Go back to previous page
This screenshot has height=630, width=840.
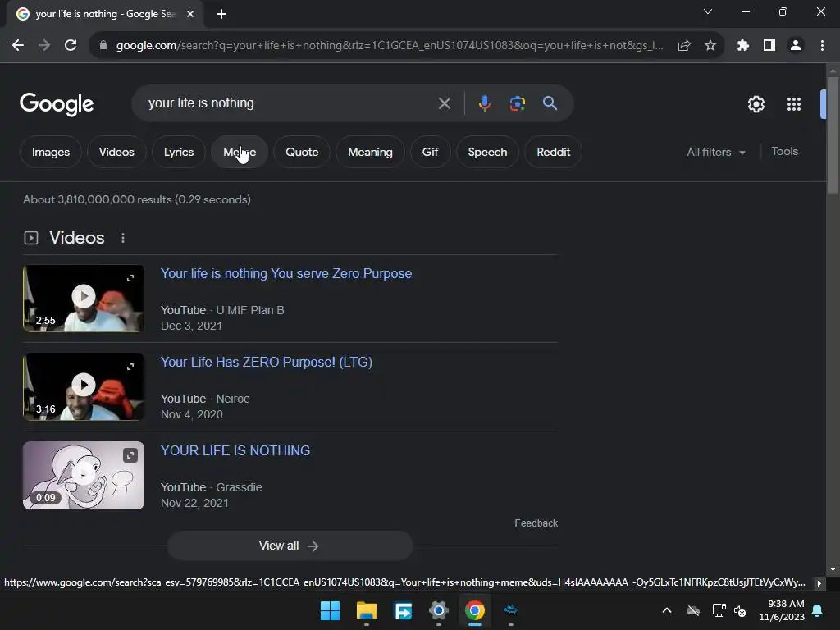click(x=18, y=46)
